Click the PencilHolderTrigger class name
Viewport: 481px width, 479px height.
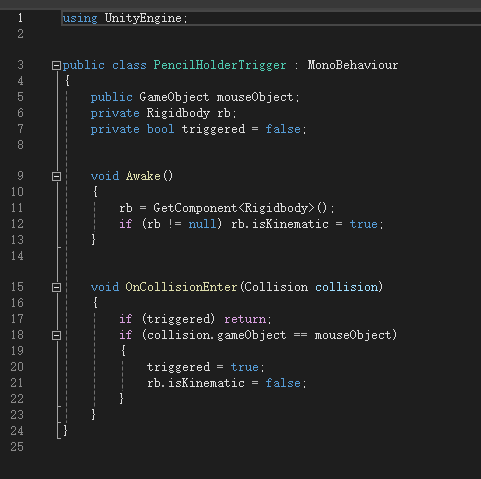point(220,65)
